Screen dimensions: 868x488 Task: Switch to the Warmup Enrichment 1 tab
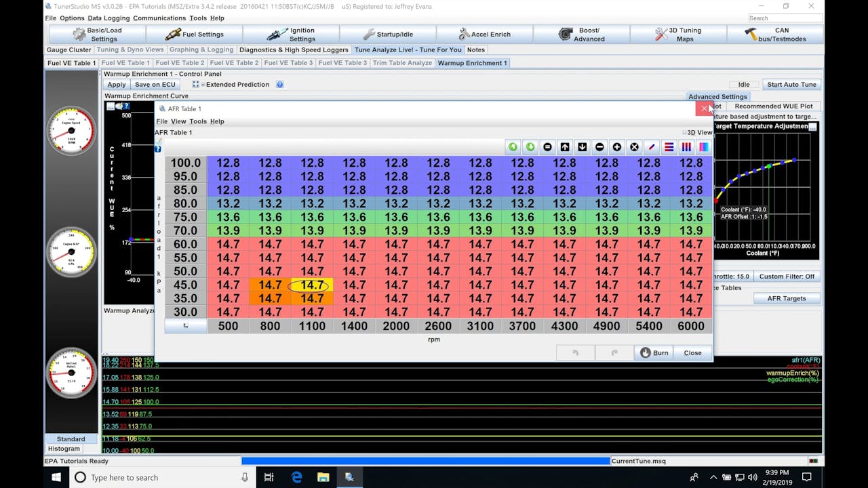click(472, 62)
